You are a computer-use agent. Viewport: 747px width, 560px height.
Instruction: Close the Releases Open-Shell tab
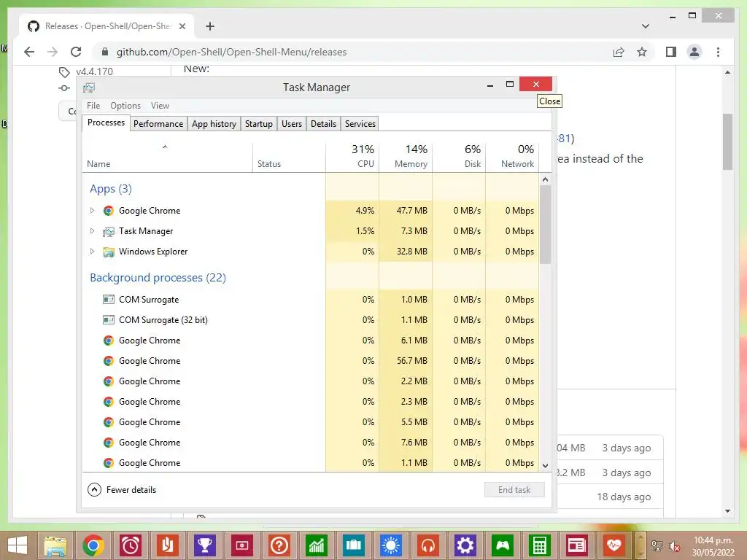(x=182, y=26)
